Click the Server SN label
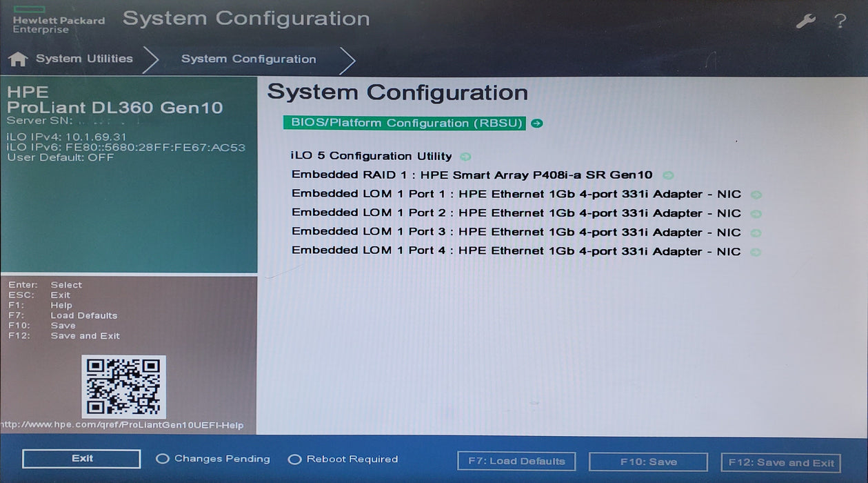This screenshot has height=483, width=868. [x=39, y=121]
